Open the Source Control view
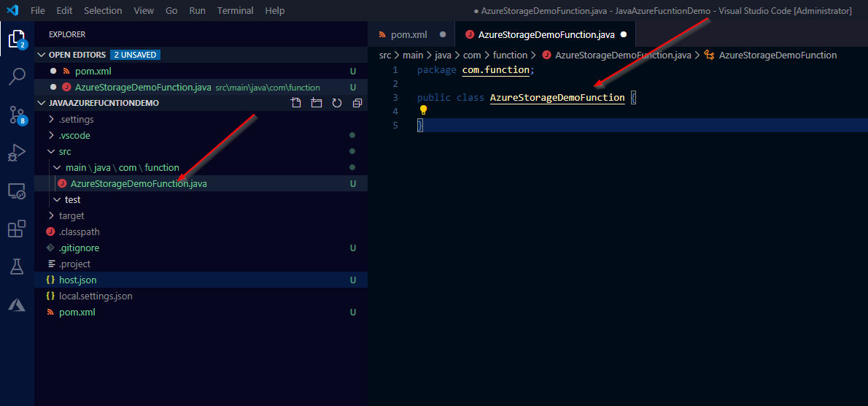 pos(17,115)
